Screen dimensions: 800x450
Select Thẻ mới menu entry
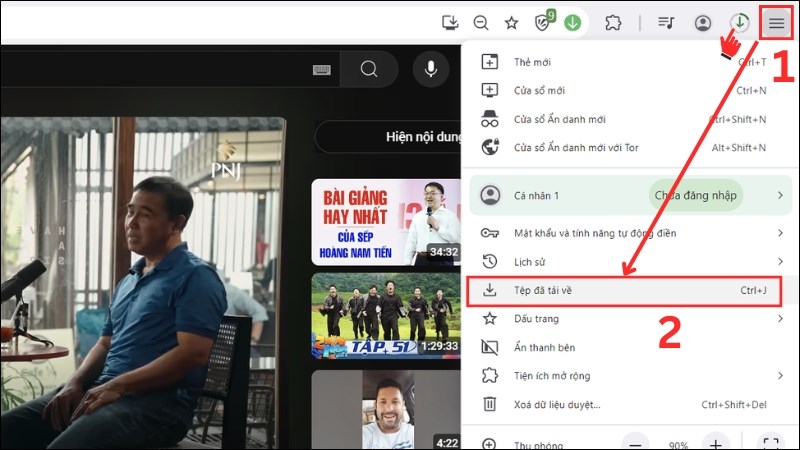[x=631, y=62]
